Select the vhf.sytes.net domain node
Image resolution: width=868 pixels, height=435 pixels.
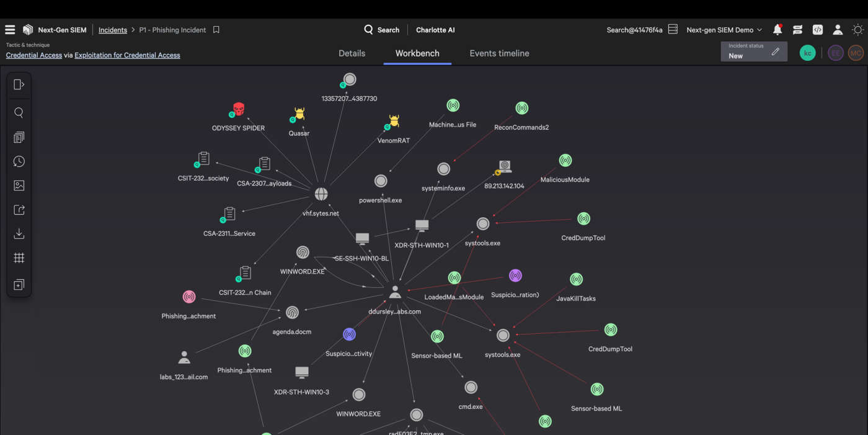(321, 194)
